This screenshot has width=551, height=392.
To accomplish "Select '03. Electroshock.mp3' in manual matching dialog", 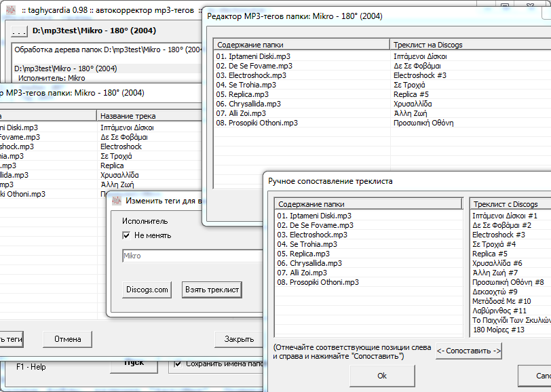I will point(312,235).
